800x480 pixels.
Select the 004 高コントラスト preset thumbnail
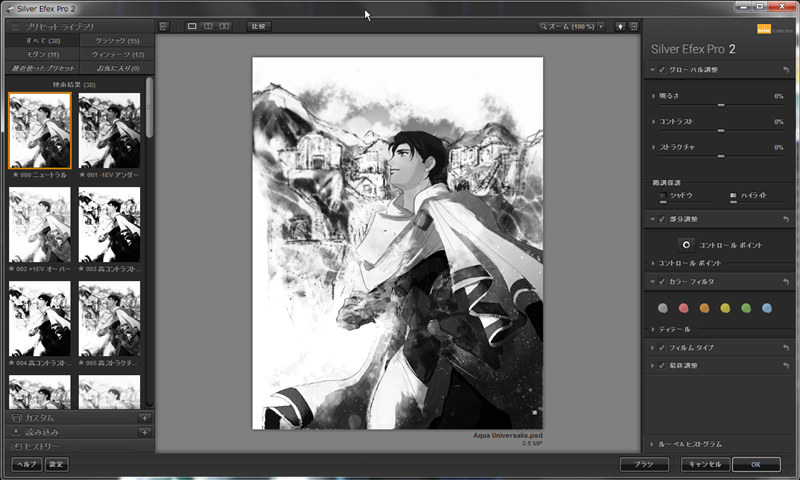click(x=40, y=318)
